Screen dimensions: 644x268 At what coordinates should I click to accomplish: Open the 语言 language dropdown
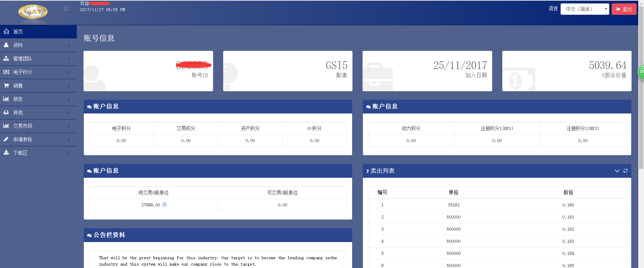[x=584, y=9]
